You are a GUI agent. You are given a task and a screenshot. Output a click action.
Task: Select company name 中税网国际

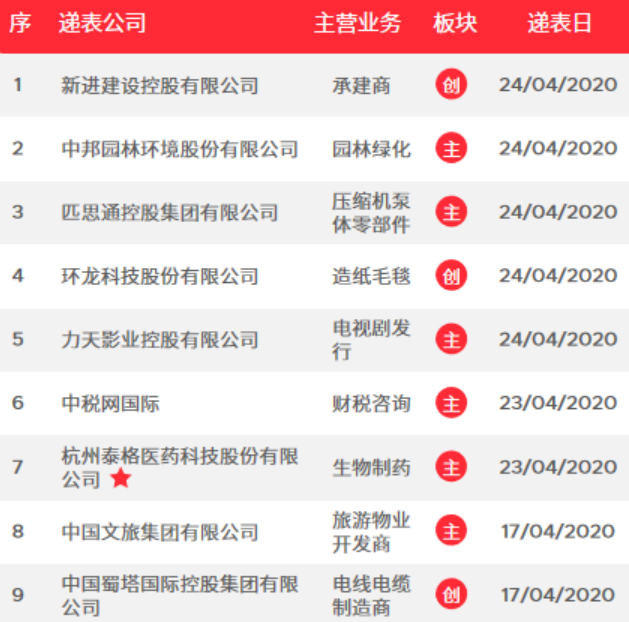click(x=110, y=403)
